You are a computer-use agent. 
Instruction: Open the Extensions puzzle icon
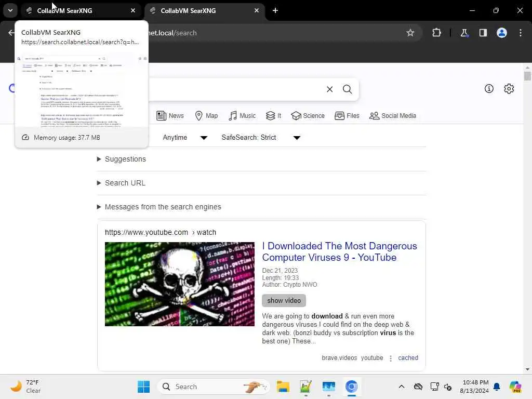436,33
